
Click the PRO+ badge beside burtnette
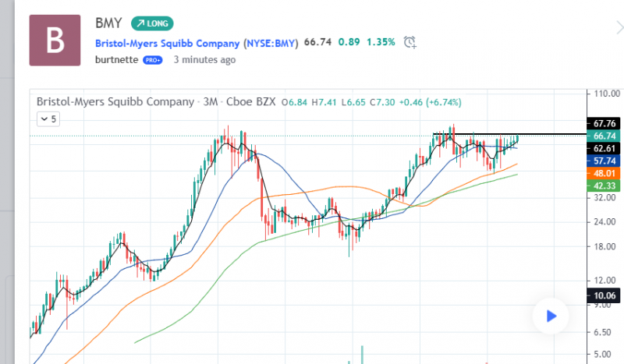(x=152, y=60)
